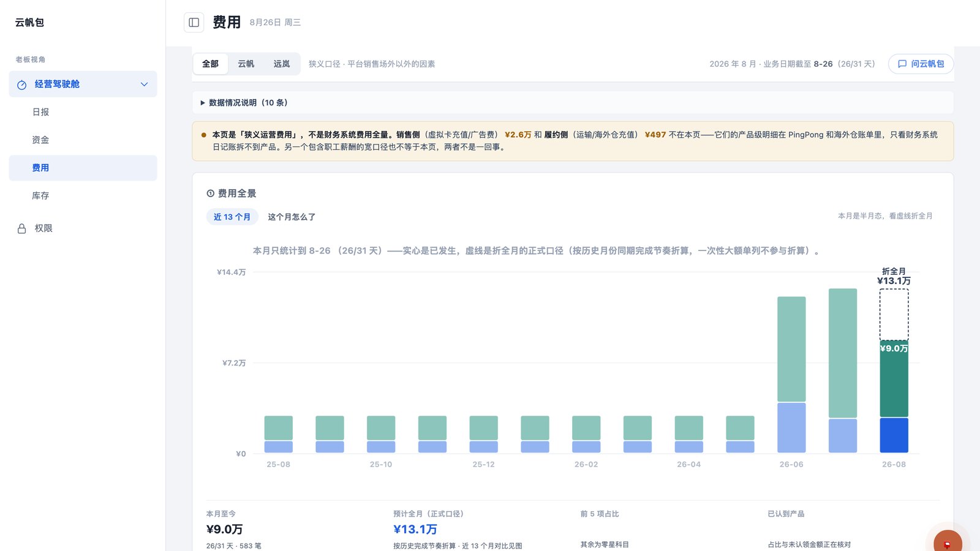This screenshot has width=980, height=551.
Task: Click the 前 5 项占比 label
Action: (600, 514)
